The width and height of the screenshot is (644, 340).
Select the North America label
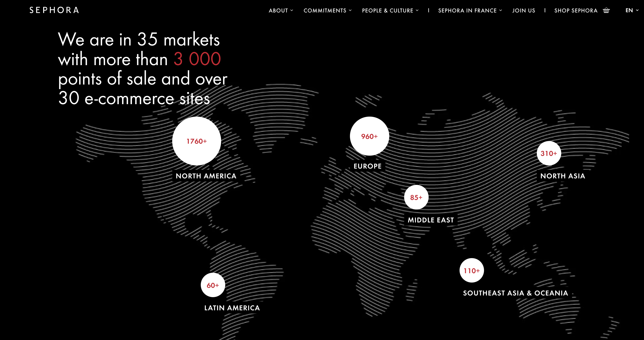tap(206, 176)
